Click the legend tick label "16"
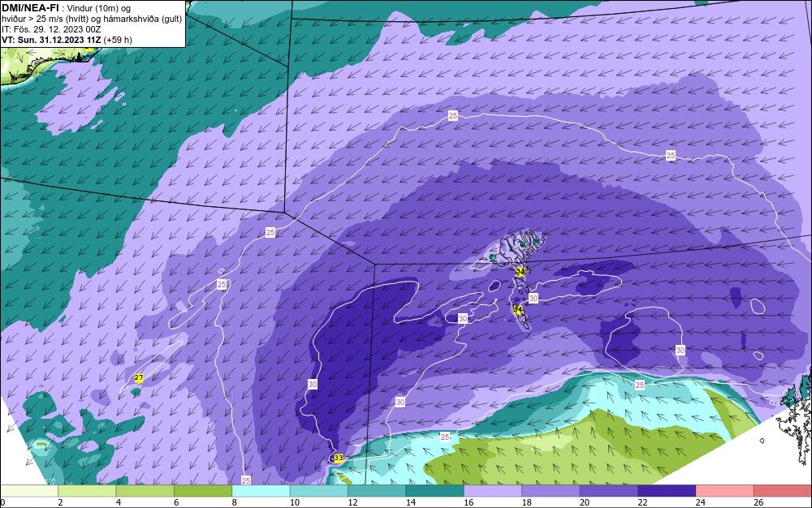 (x=469, y=502)
